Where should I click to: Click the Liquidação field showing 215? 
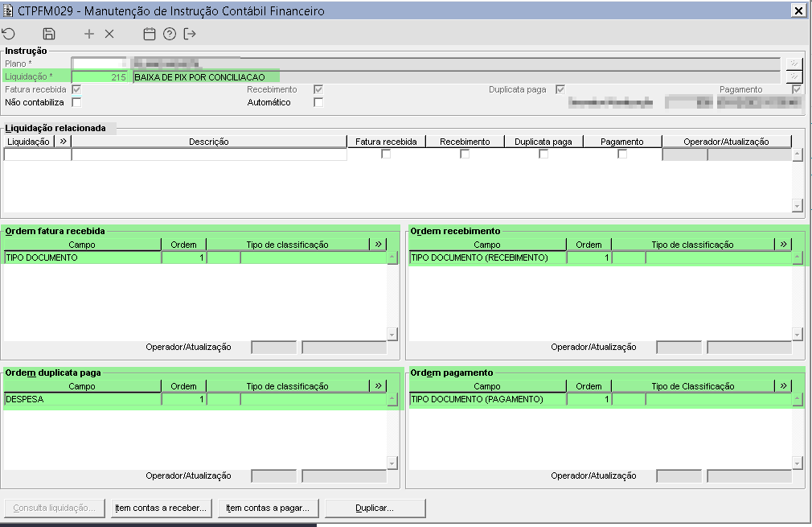tap(100, 76)
